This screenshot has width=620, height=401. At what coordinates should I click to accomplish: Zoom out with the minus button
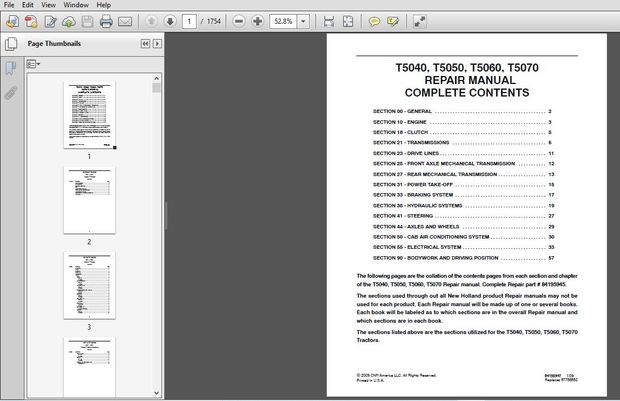pyautogui.click(x=239, y=21)
